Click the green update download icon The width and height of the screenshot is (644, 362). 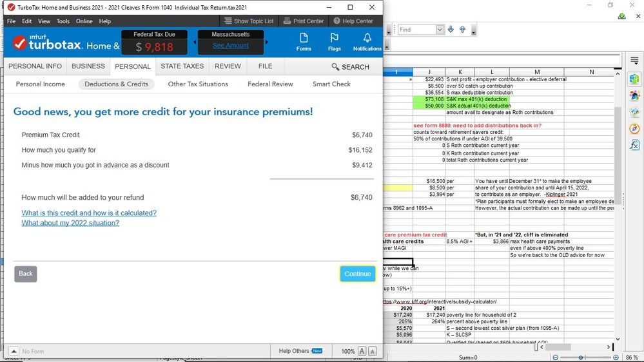(621, 16)
